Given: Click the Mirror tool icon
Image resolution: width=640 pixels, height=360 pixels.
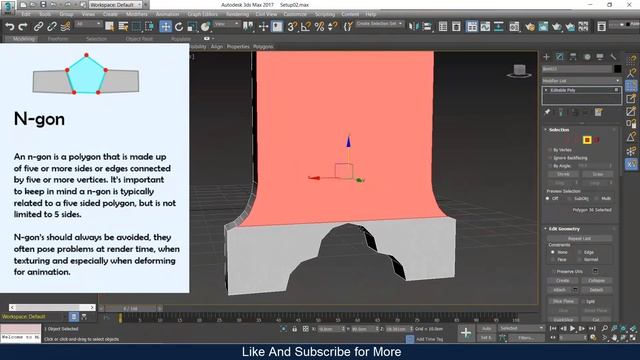Looking at the screenshot, I should pyautogui.click(x=413, y=27).
